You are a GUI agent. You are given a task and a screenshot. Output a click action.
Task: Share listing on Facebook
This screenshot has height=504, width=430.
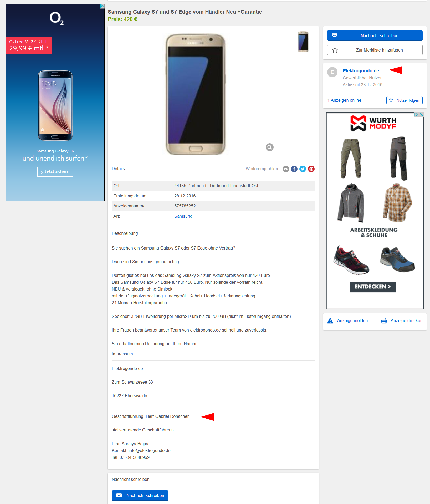294,169
